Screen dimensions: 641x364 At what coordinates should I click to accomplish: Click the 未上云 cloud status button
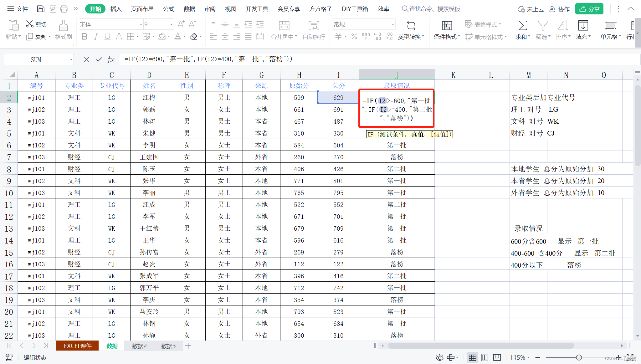(x=531, y=9)
